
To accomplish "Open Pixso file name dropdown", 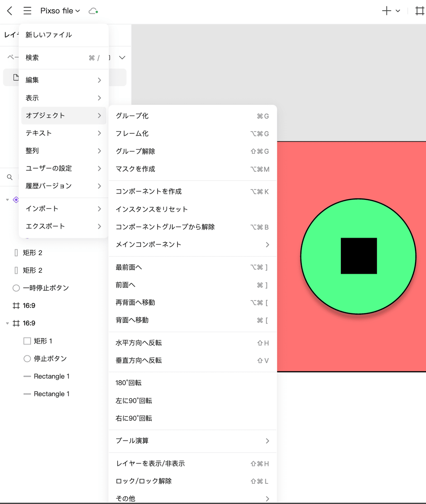I will 60,11.
